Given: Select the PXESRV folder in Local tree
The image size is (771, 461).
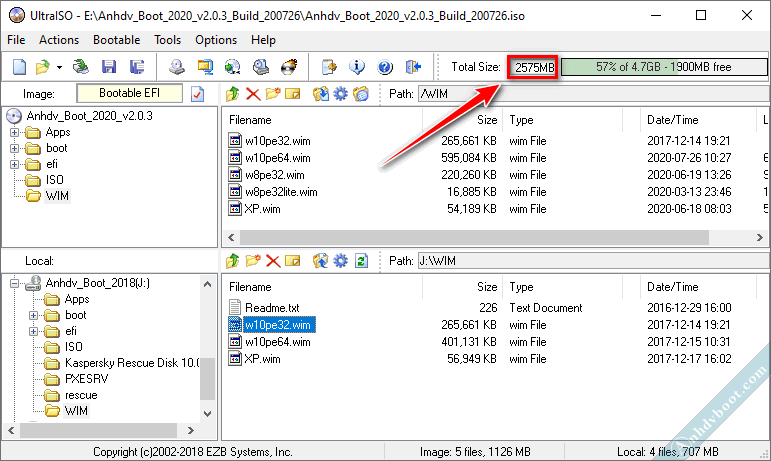Looking at the screenshot, I should (x=87, y=379).
